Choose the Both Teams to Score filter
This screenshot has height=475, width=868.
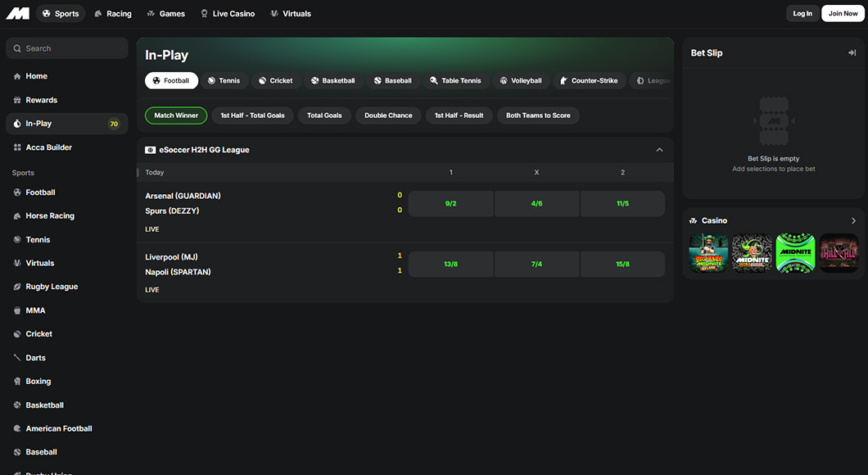coord(538,115)
